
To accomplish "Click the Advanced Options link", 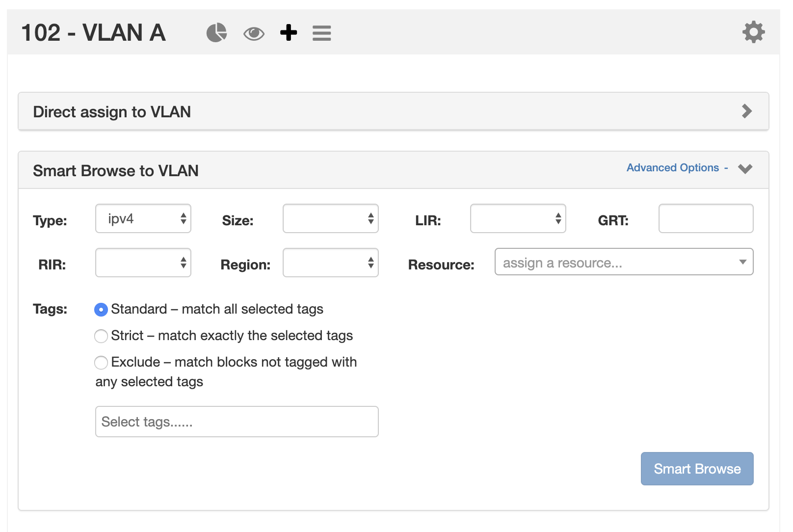I will tap(673, 168).
